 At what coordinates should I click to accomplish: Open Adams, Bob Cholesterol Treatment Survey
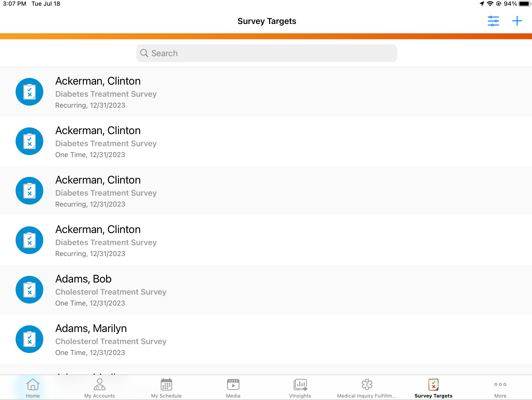point(111,291)
